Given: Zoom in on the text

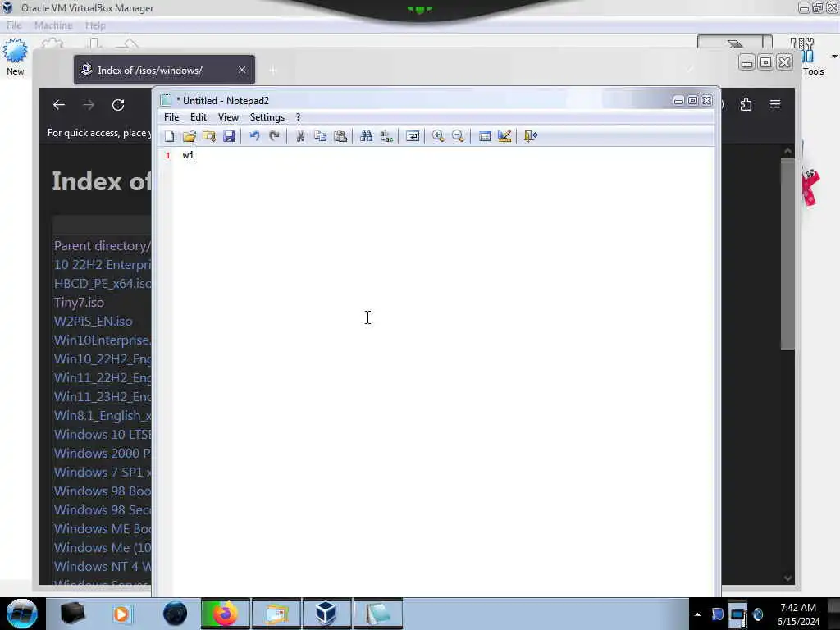Looking at the screenshot, I should 438,136.
